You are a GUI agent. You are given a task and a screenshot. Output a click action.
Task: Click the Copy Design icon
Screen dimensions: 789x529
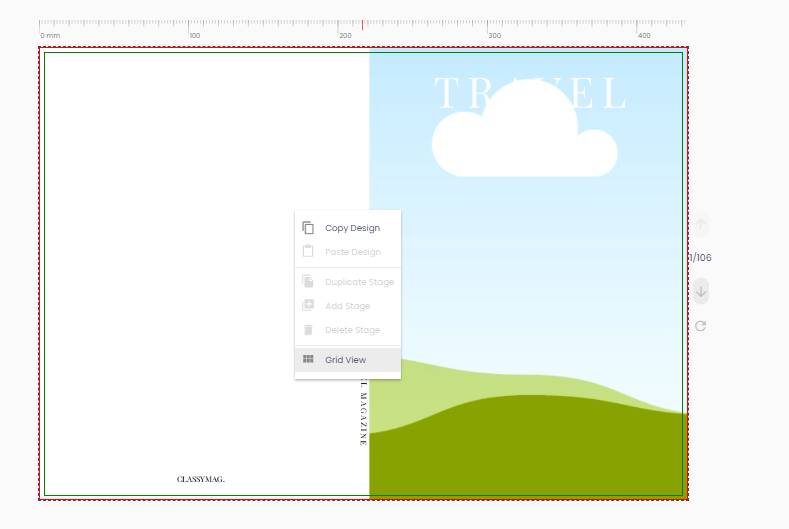pos(308,228)
